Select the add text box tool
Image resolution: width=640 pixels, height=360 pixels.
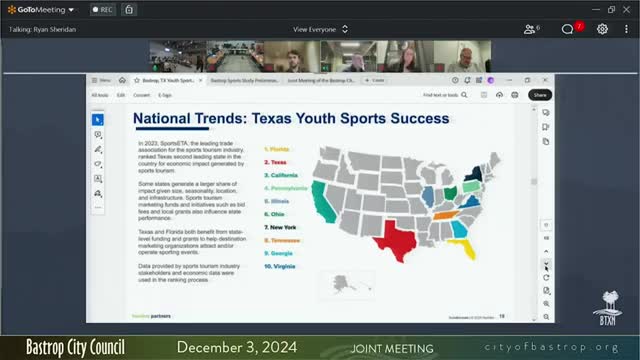pos(98,179)
